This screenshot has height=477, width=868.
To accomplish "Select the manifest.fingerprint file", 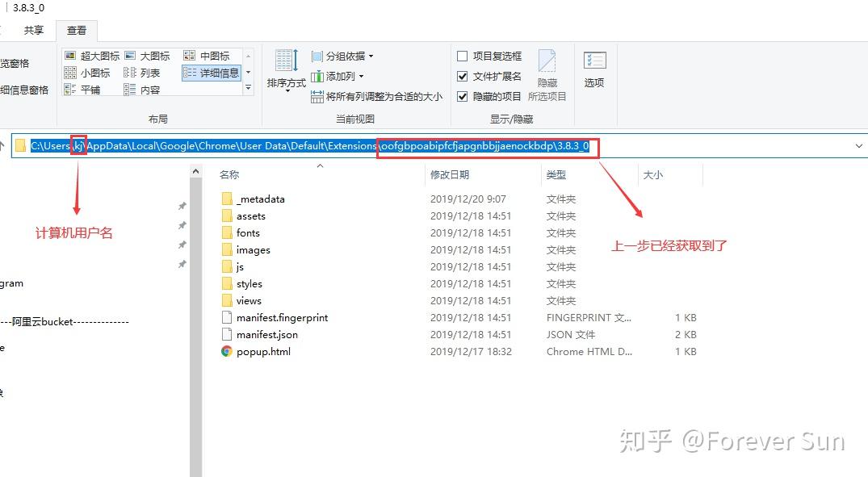I will point(275,318).
